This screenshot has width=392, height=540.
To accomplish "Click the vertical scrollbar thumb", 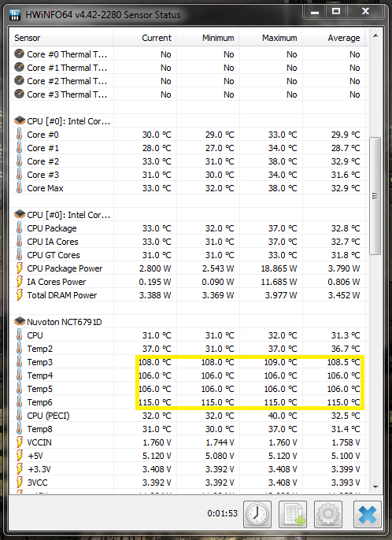I will click(375, 196).
